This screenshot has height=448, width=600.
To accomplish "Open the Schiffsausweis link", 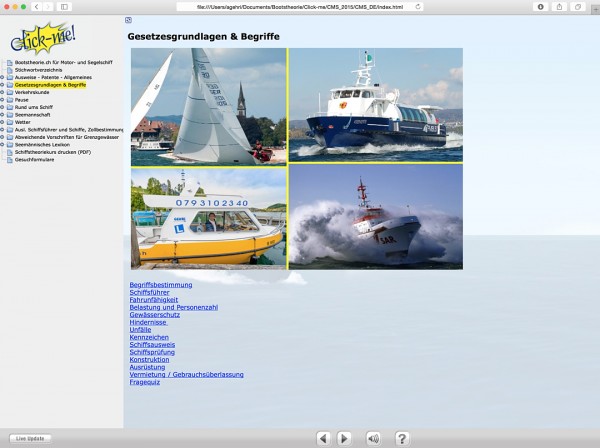I will click(x=152, y=345).
